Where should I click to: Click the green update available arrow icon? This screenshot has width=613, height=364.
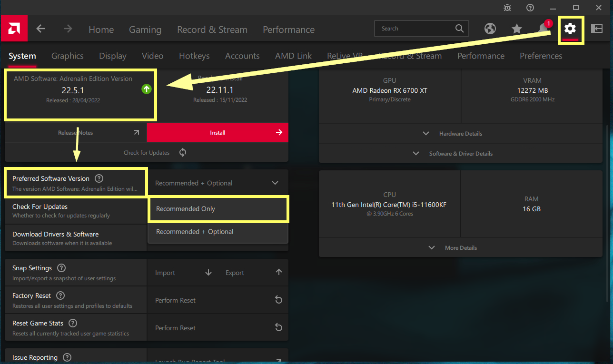pyautogui.click(x=147, y=89)
